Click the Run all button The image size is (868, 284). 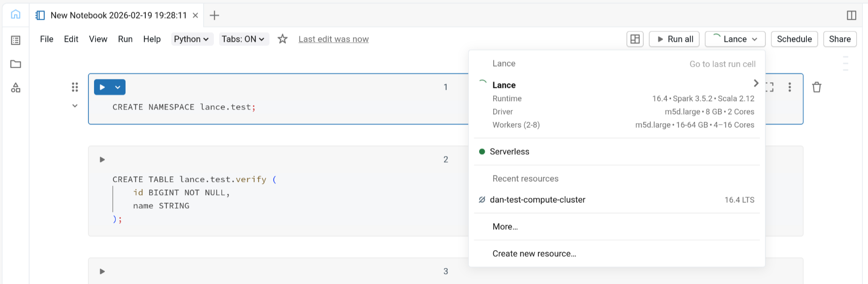[674, 39]
